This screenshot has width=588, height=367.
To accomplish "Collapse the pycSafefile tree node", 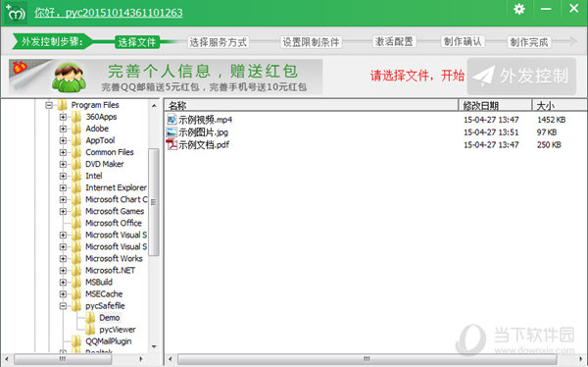I will [x=63, y=306].
